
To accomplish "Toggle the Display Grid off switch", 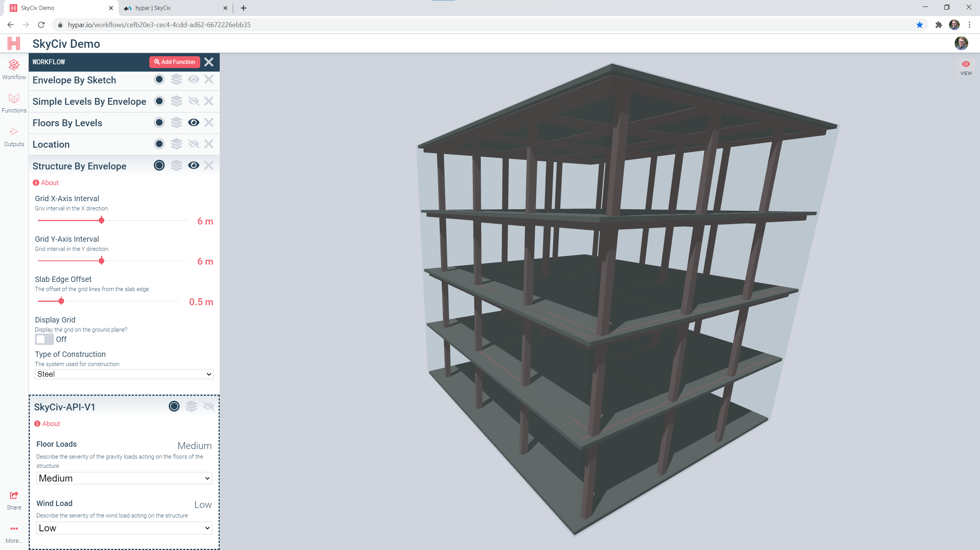I will [x=44, y=338].
